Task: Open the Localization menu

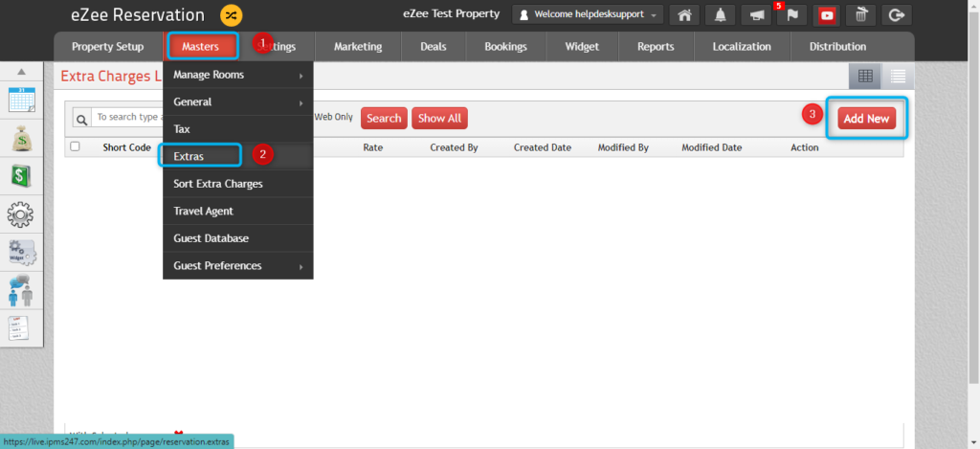Action: tap(742, 47)
